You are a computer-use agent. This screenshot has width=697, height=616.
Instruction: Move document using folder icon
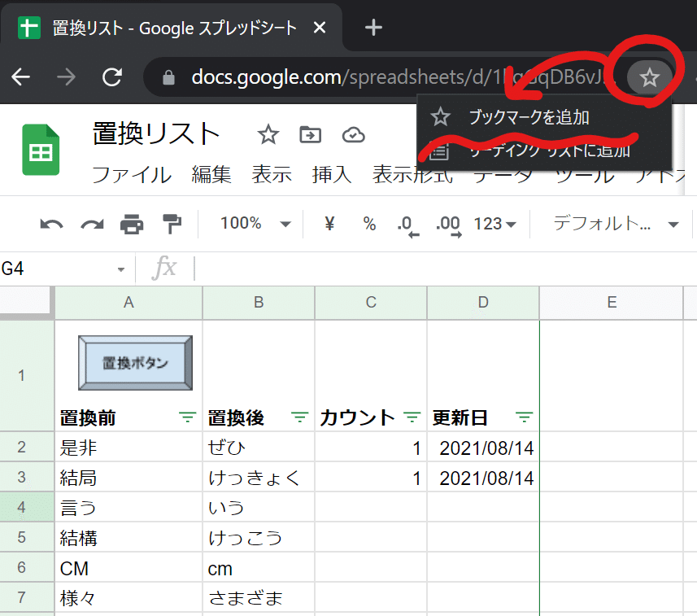click(310, 135)
